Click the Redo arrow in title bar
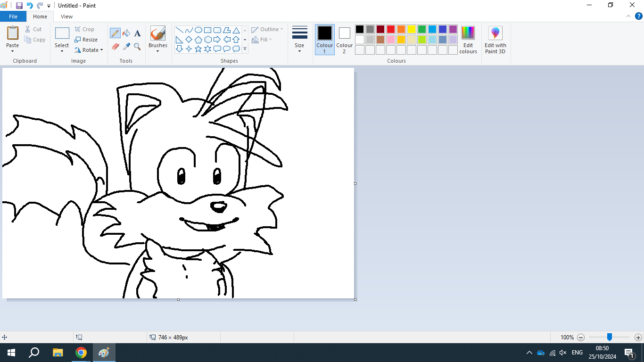 [40, 6]
